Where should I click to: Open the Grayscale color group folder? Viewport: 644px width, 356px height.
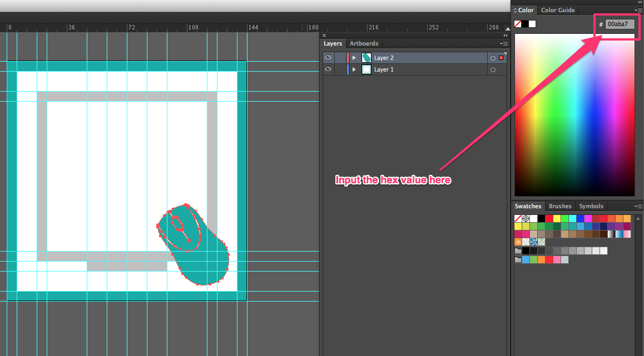tap(518, 250)
